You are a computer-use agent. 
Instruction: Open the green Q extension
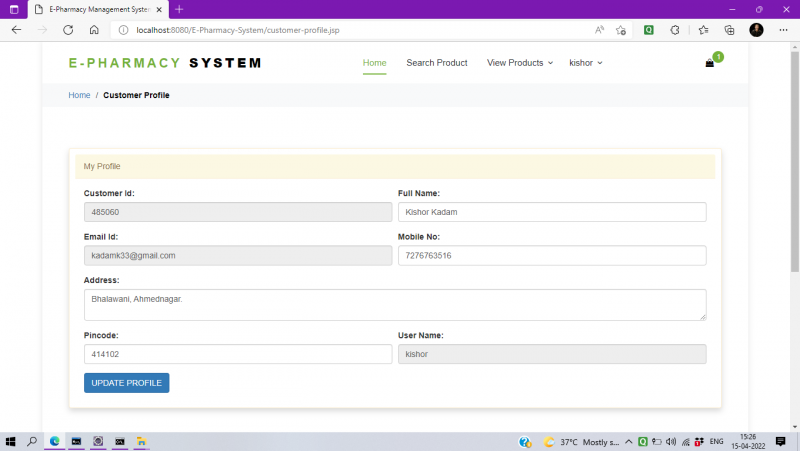coord(648,30)
